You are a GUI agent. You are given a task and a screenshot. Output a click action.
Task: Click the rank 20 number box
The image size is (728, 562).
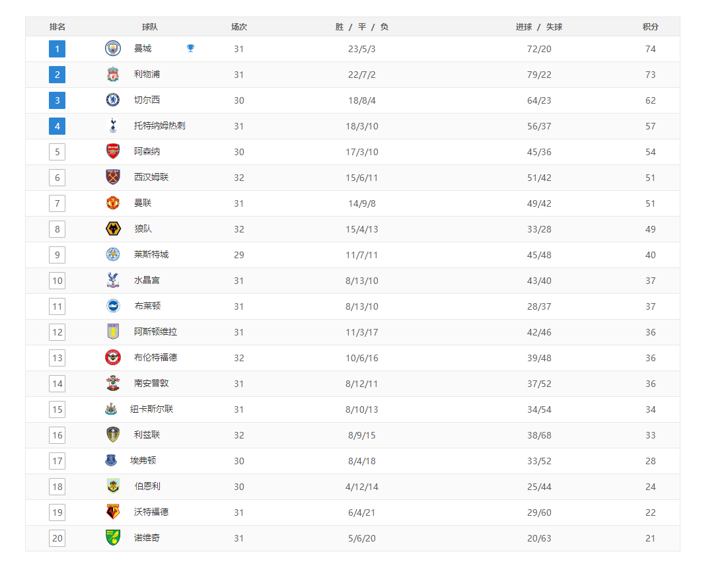(57, 538)
